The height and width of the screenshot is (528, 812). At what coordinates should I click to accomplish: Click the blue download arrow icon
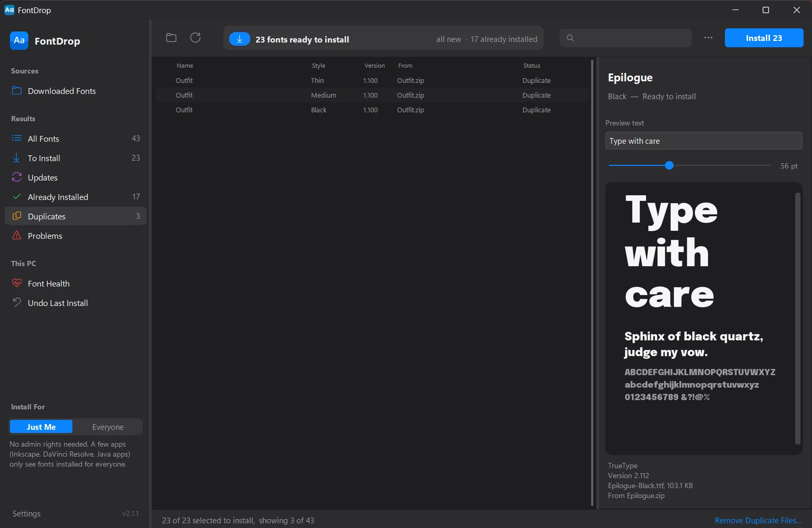click(x=240, y=39)
